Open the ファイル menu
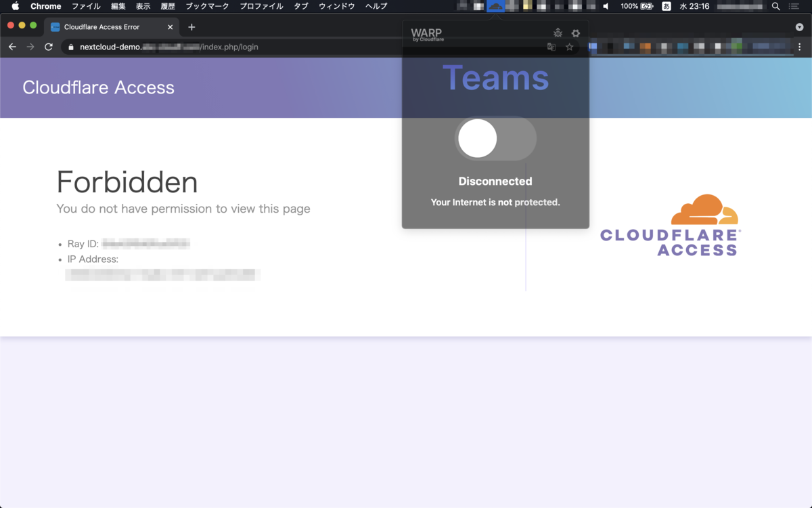This screenshot has height=508, width=812. pos(86,6)
